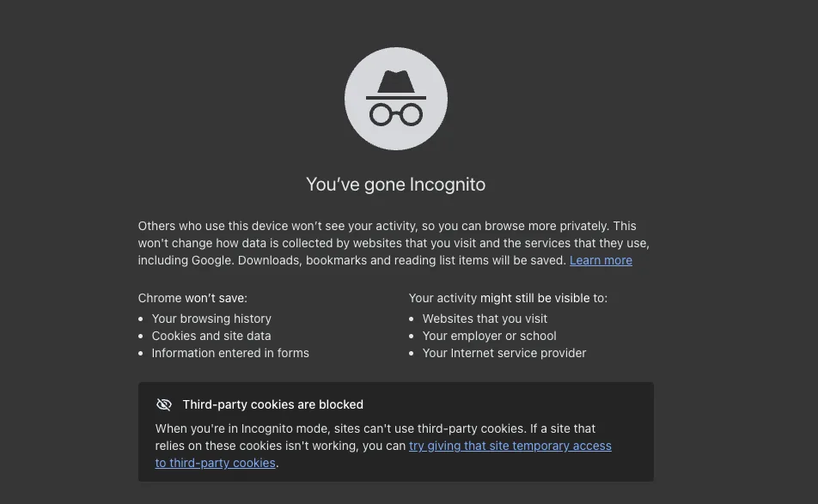This screenshot has height=504, width=818.
Task: Click the bold "might still be visible" text
Action: (x=535, y=298)
